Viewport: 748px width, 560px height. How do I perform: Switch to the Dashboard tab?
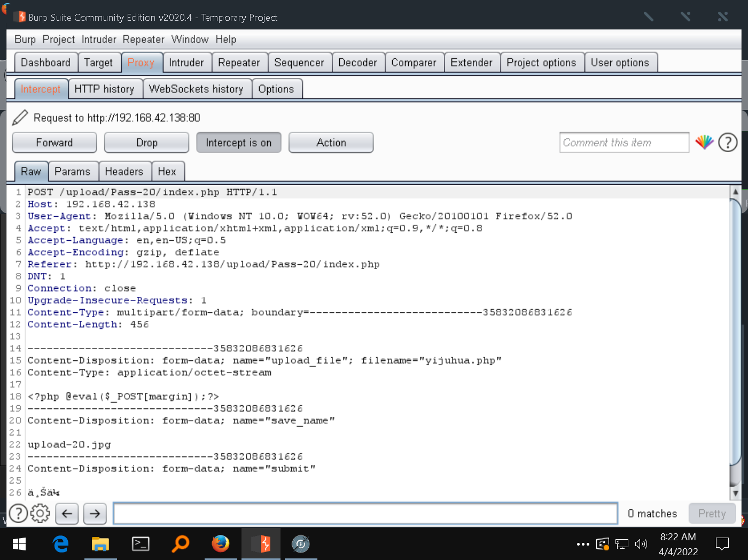click(x=46, y=62)
